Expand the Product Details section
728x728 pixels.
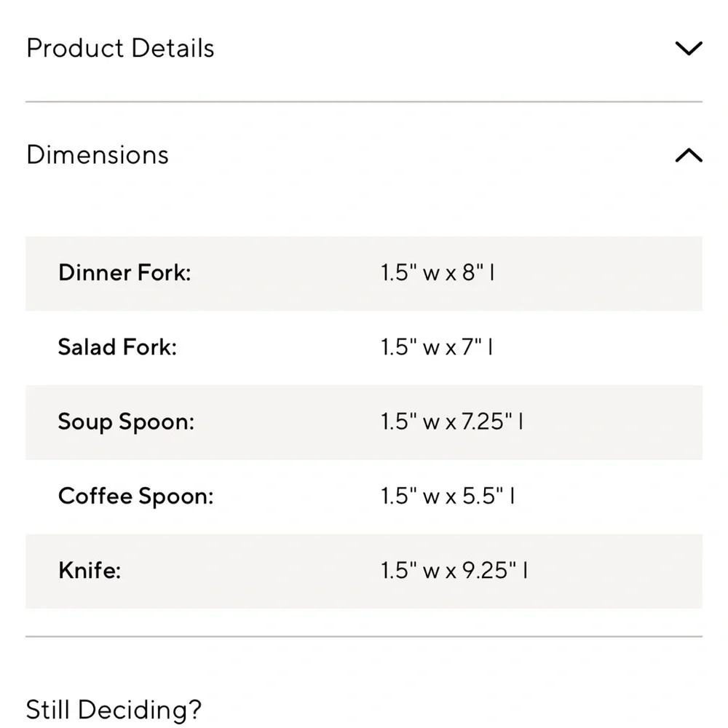coord(120,48)
